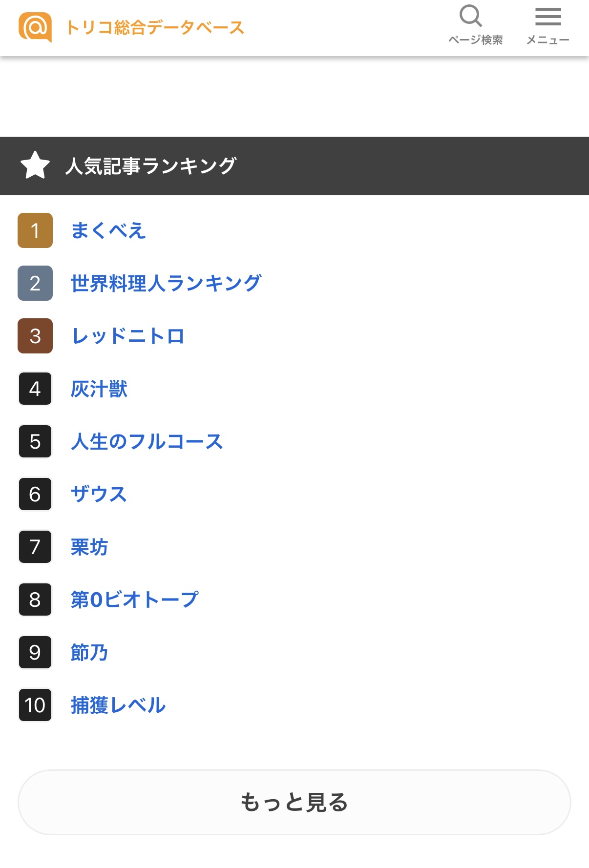The width and height of the screenshot is (589, 868).
Task: Click the bronze rank 3 badge
Action: (35, 336)
